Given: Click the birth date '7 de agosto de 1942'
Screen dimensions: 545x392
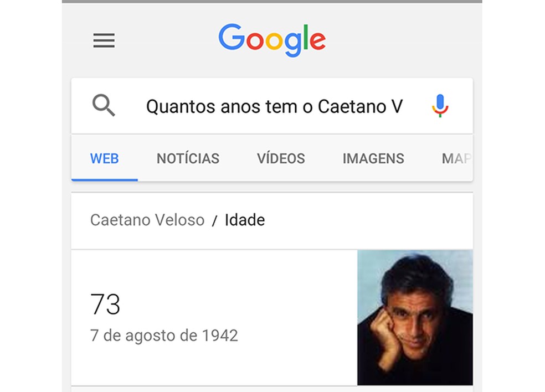Looking at the screenshot, I should tap(164, 336).
